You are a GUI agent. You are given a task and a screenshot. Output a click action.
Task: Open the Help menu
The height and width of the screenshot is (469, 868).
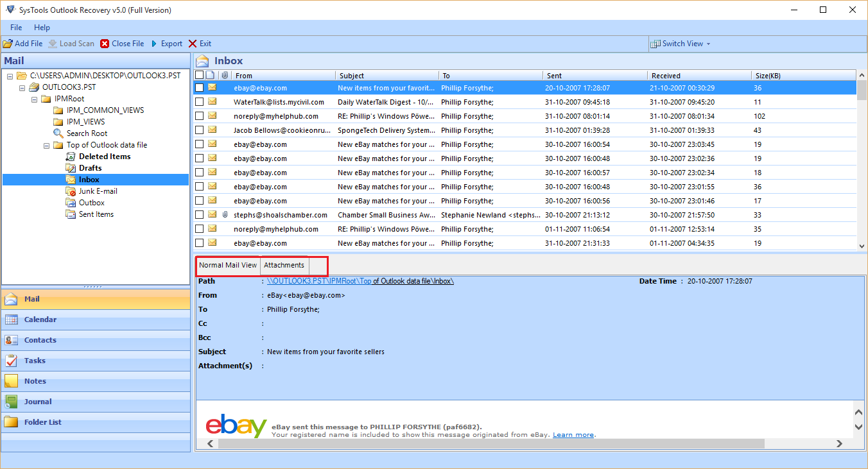coord(42,28)
